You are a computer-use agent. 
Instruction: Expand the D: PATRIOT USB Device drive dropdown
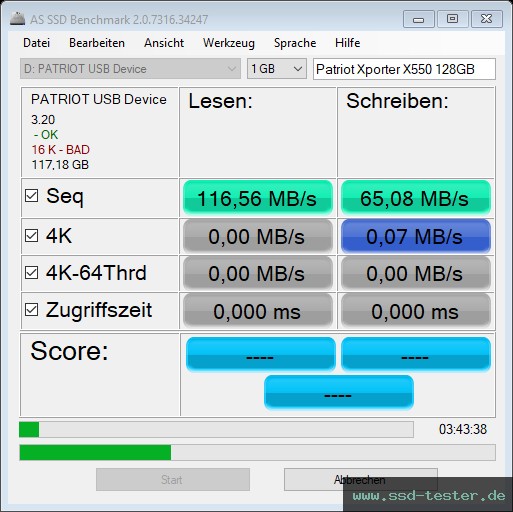[x=130, y=69]
